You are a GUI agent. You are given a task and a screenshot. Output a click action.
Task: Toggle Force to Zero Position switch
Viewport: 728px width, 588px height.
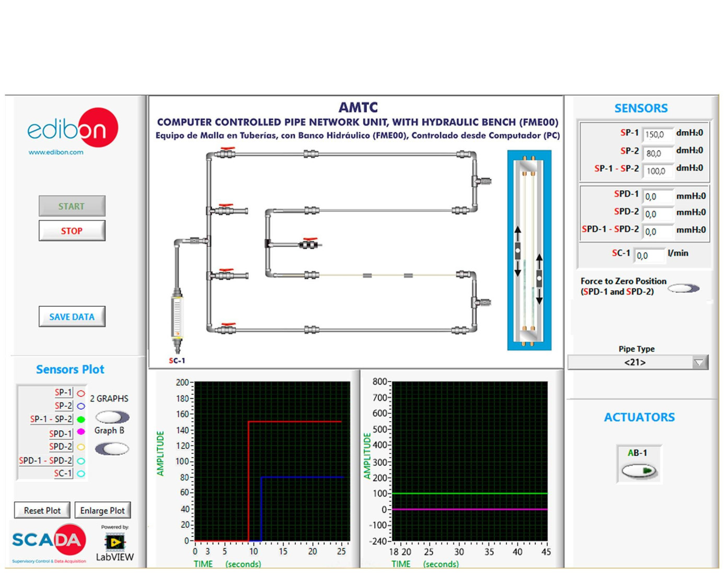[x=684, y=288]
